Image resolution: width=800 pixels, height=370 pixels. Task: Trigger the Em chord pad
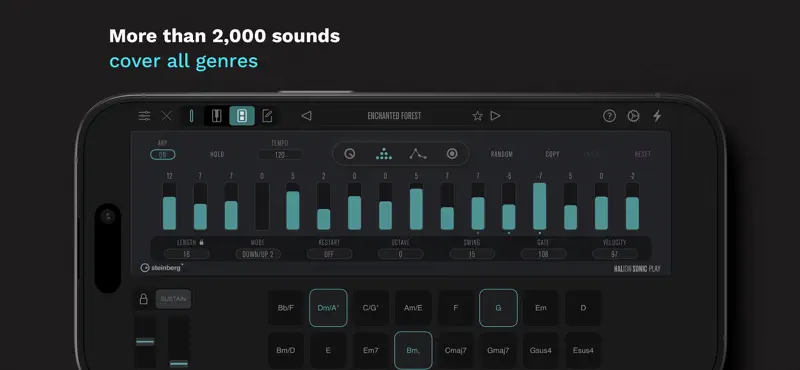[541, 308]
